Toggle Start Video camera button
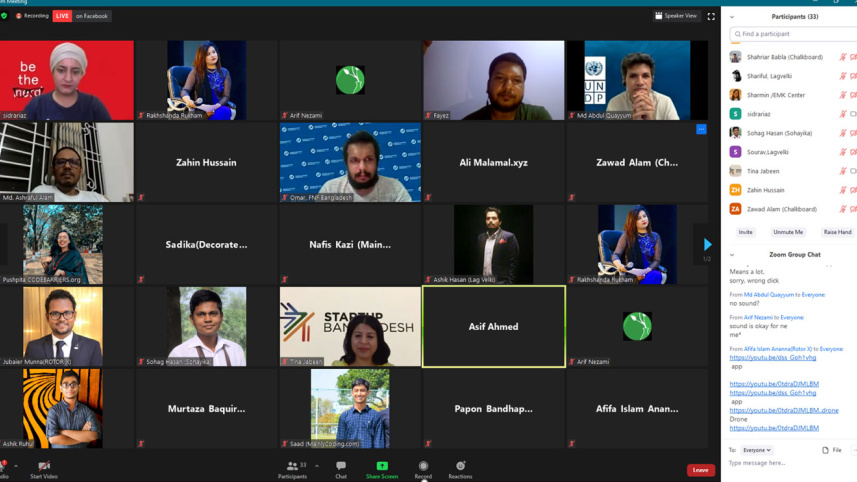 coord(44,468)
